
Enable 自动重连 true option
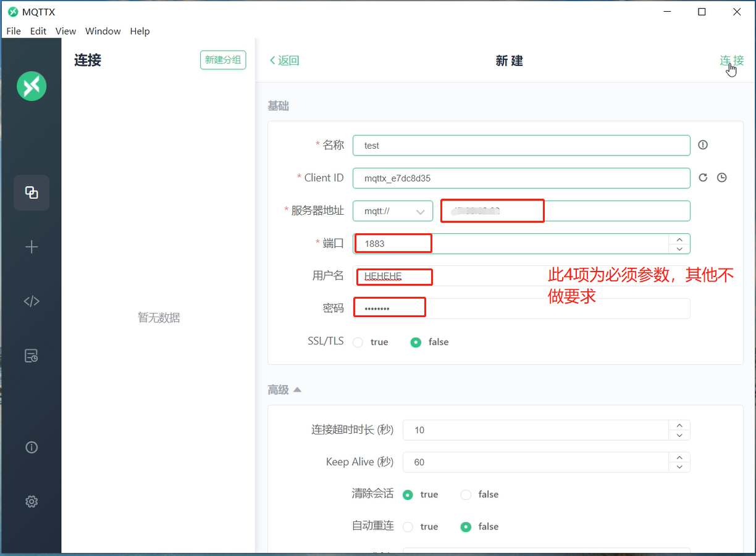click(x=408, y=527)
